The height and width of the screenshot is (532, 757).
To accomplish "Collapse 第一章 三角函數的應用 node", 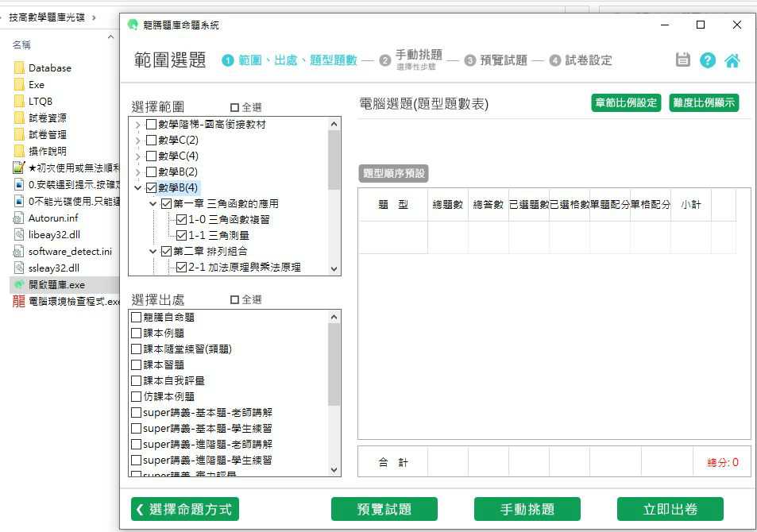I will point(153,204).
